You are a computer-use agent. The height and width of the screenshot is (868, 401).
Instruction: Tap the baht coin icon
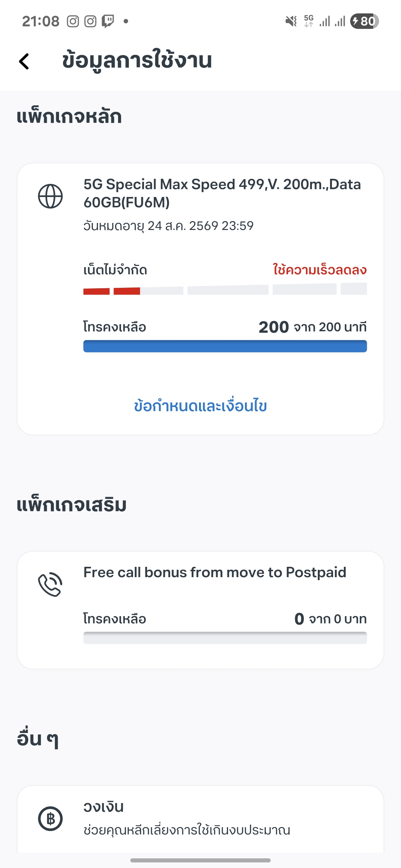click(50, 819)
